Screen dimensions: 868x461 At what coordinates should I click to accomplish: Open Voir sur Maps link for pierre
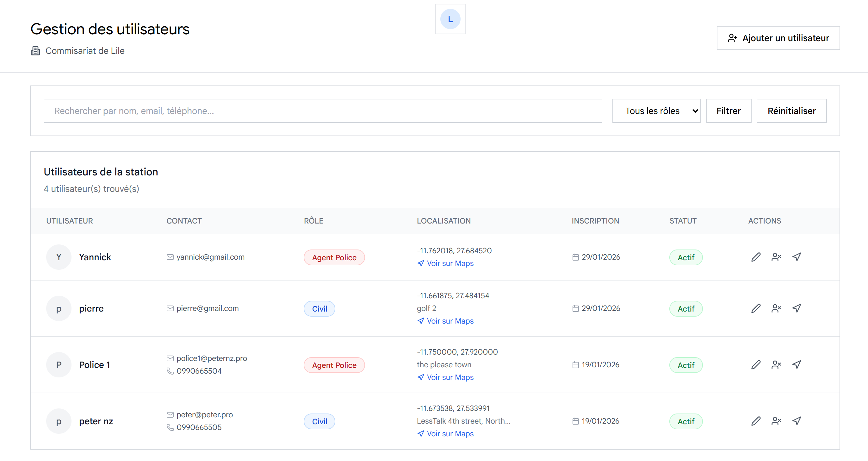(449, 321)
